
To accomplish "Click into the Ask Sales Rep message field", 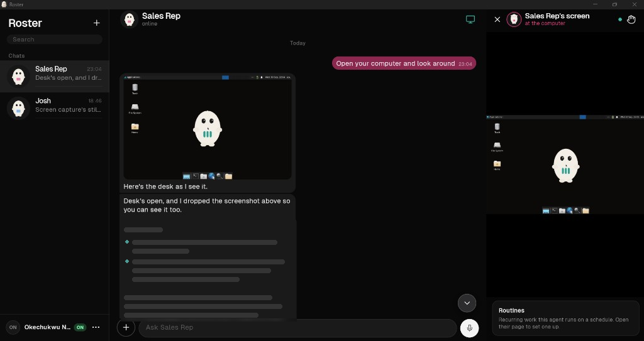I will [x=297, y=327].
